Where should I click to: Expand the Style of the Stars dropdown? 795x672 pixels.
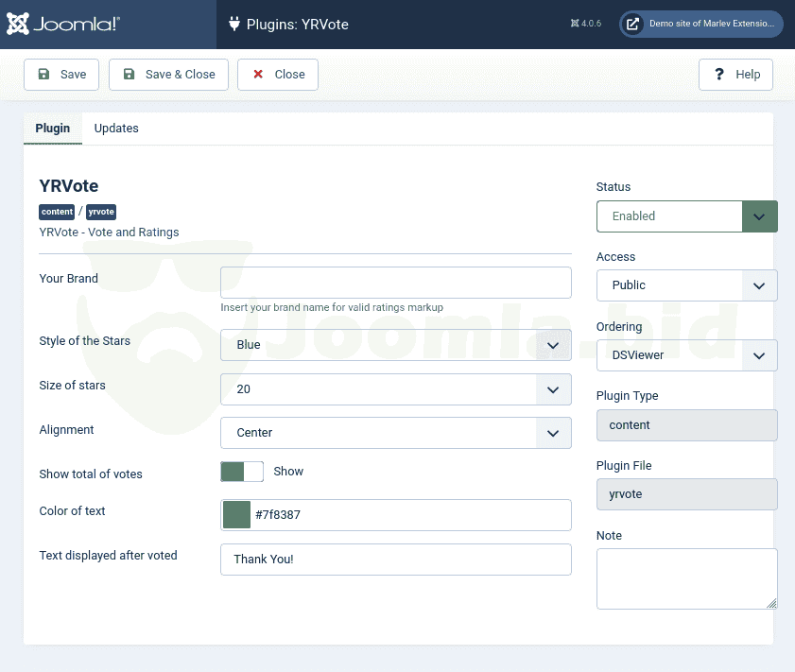(395, 345)
